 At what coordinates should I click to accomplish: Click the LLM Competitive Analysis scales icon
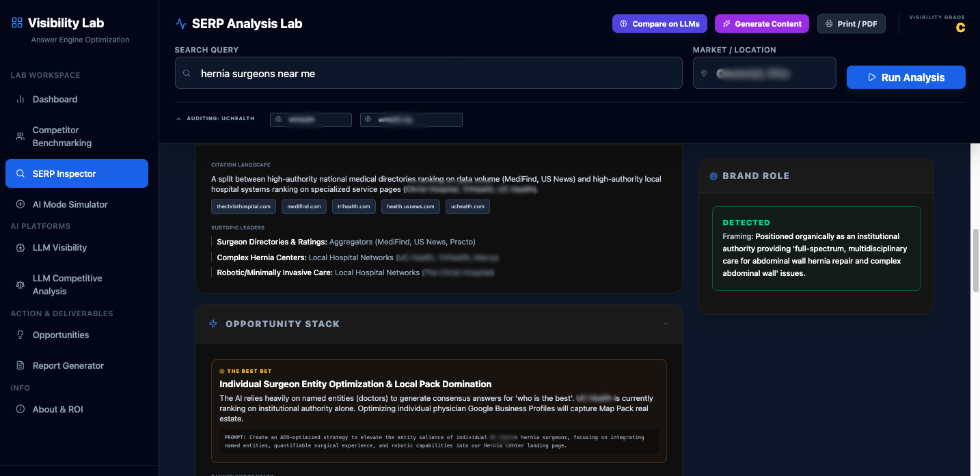(x=21, y=285)
